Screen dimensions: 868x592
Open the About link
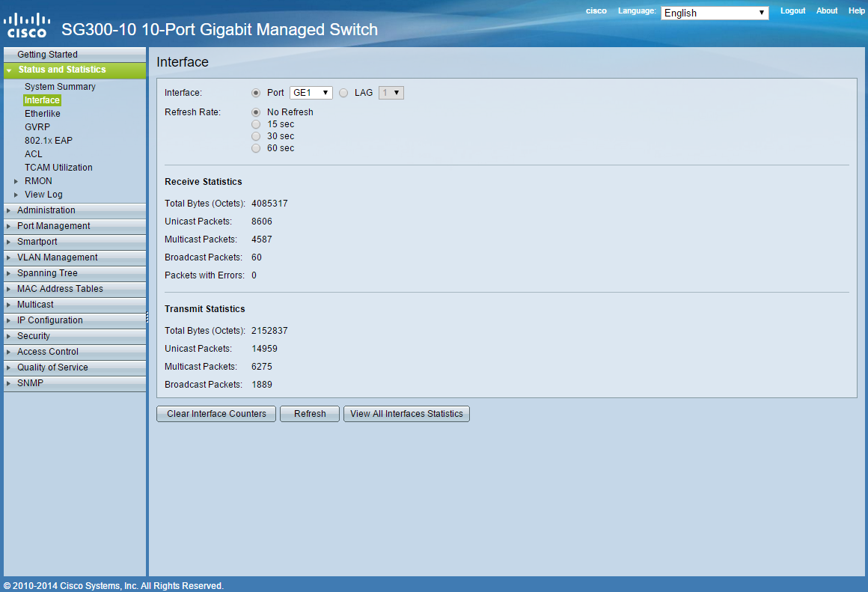tap(827, 11)
